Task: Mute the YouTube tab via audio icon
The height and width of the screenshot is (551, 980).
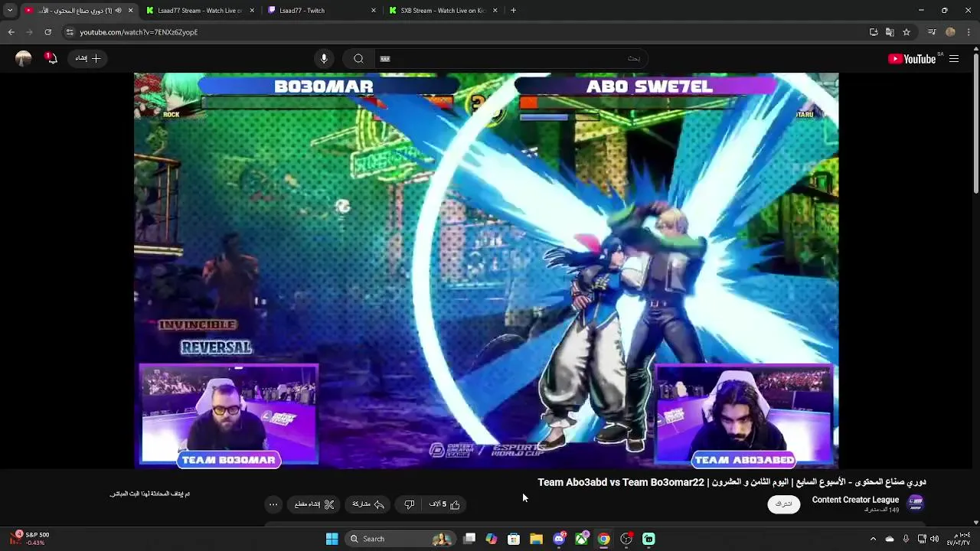Action: click(x=118, y=11)
